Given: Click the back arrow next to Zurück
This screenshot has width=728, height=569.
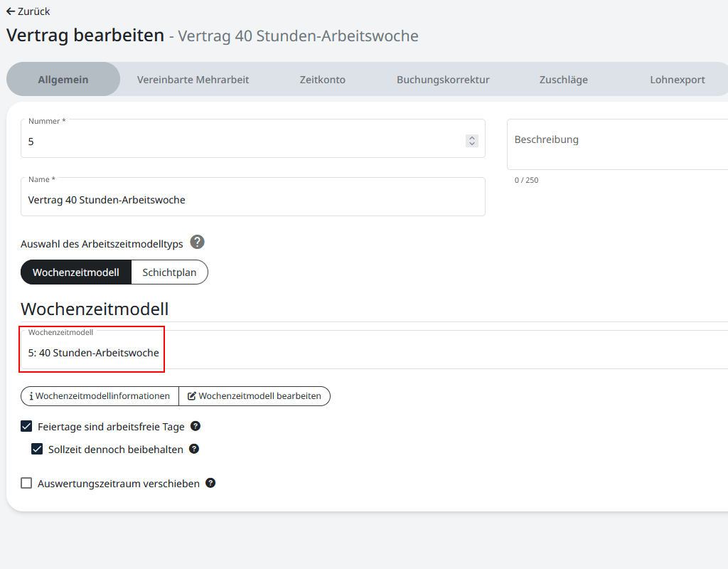Looking at the screenshot, I should (9, 11).
